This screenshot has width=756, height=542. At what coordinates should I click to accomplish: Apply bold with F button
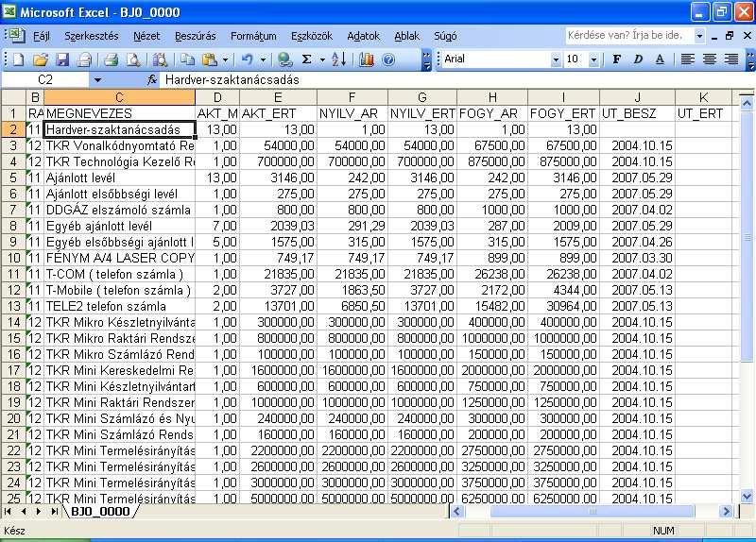click(617, 59)
